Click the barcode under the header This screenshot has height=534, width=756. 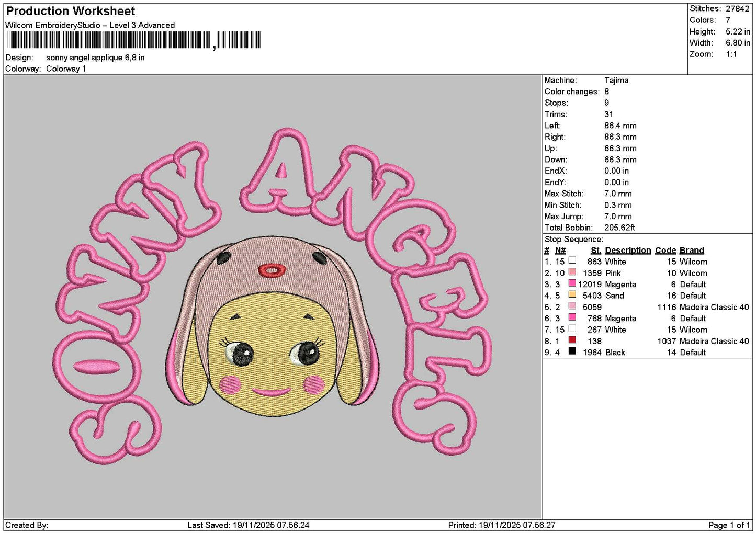[134, 40]
